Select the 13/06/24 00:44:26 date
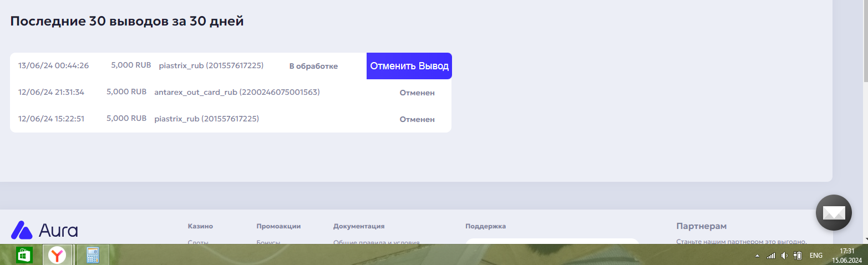 pos(53,65)
